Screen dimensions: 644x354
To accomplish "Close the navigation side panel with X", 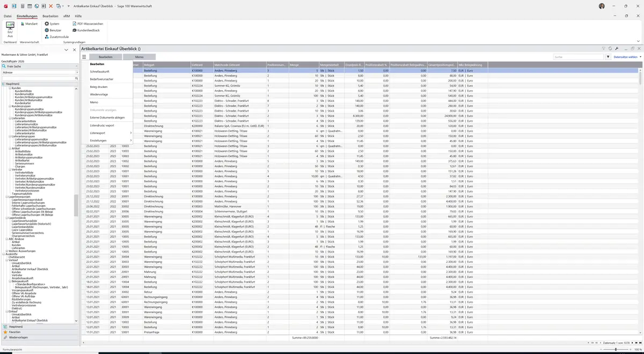I will coord(74,49).
